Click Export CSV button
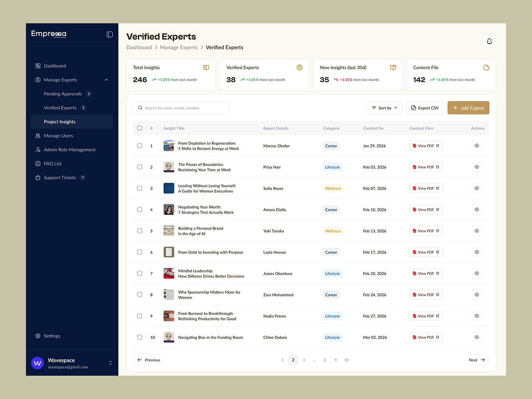This screenshot has width=532, height=399. 425,108
